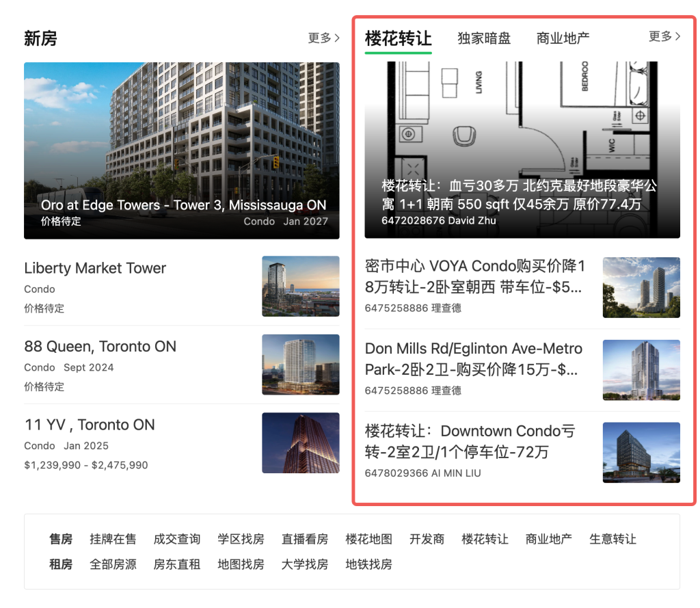Click the 售房 category label
The height and width of the screenshot is (608, 700).
tap(61, 539)
